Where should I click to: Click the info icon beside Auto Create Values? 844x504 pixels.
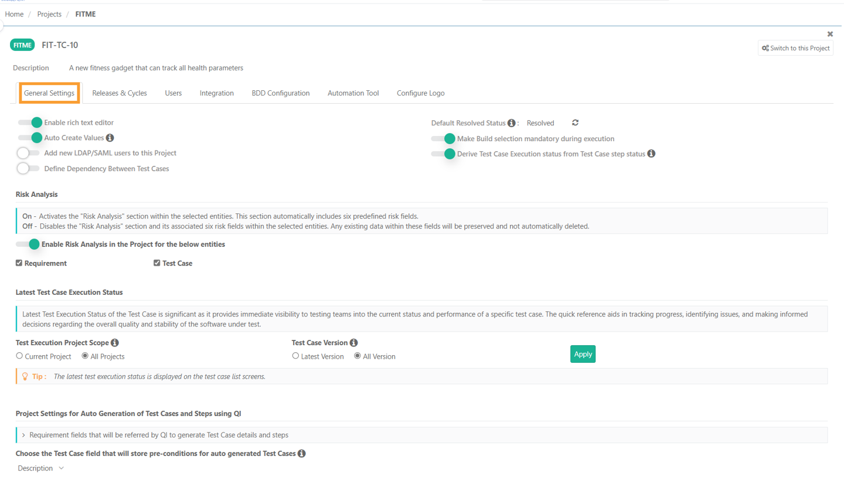(110, 138)
